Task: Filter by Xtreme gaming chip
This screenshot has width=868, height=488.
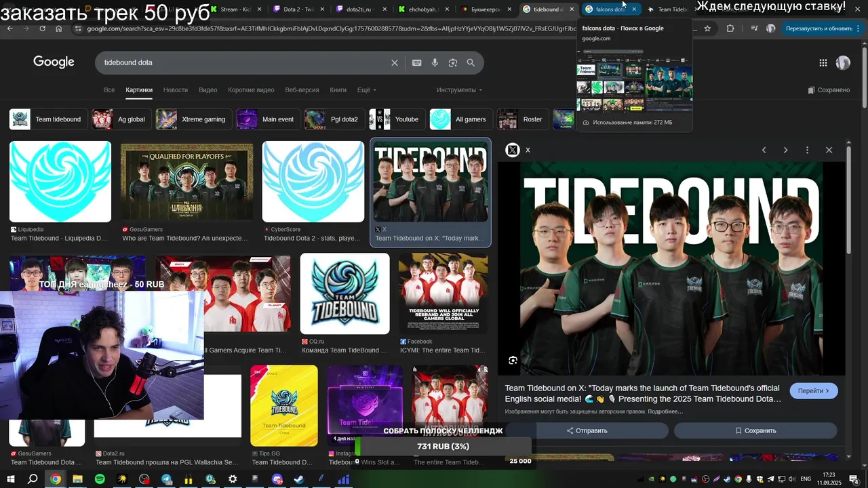Action: (x=193, y=119)
